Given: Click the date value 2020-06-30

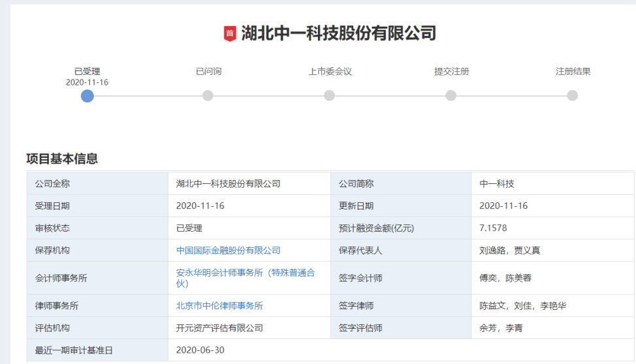Looking at the screenshot, I should (200, 350).
